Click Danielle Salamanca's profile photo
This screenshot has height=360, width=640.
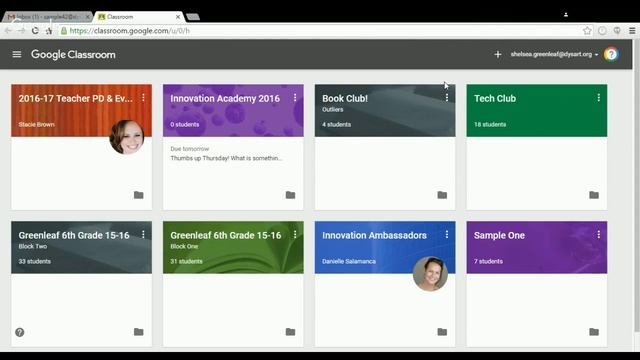430,273
